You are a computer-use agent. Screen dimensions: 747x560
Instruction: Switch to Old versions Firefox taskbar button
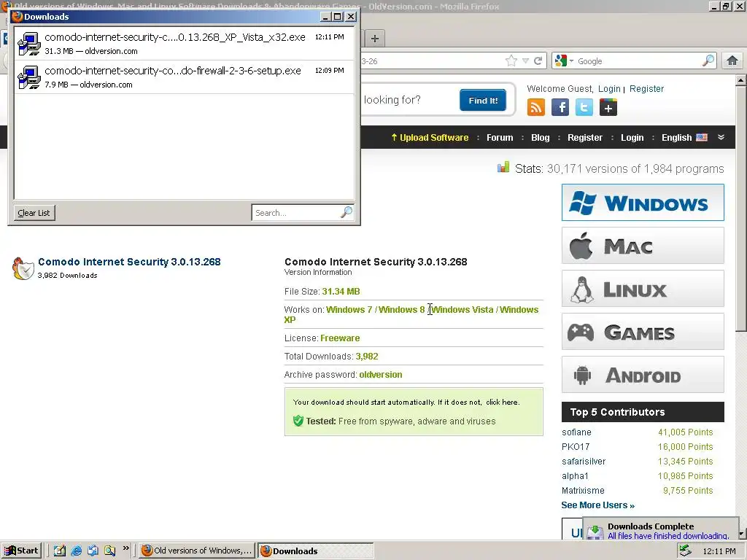pos(197,551)
